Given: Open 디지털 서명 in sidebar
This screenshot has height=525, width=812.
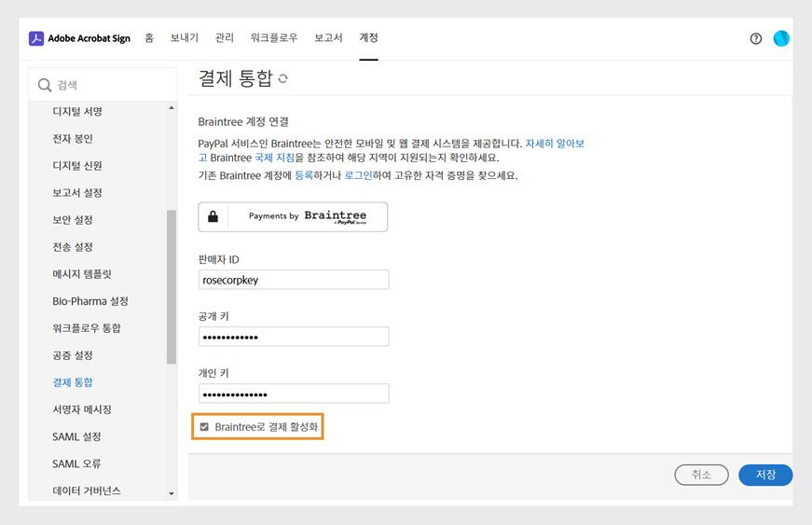Looking at the screenshot, I should click(x=77, y=111).
